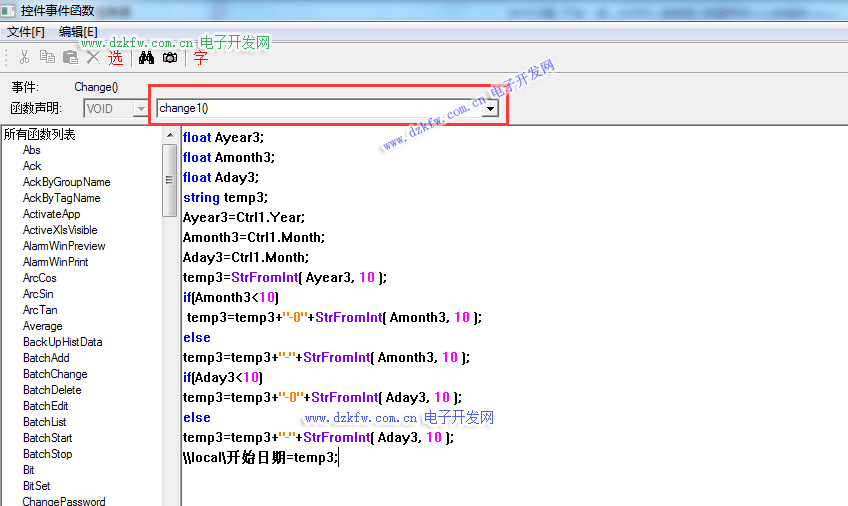This screenshot has width=848, height=506.
Task: Click the Paste clipboard icon
Action: click(70, 58)
